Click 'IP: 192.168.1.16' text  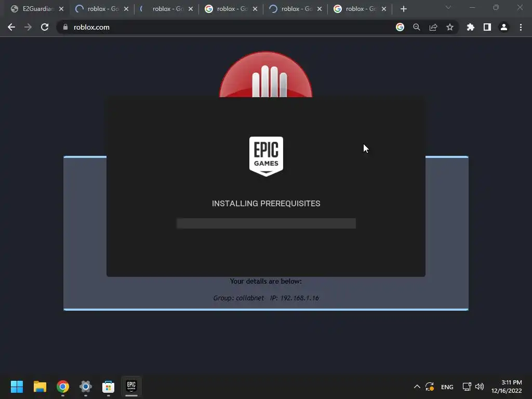click(295, 298)
